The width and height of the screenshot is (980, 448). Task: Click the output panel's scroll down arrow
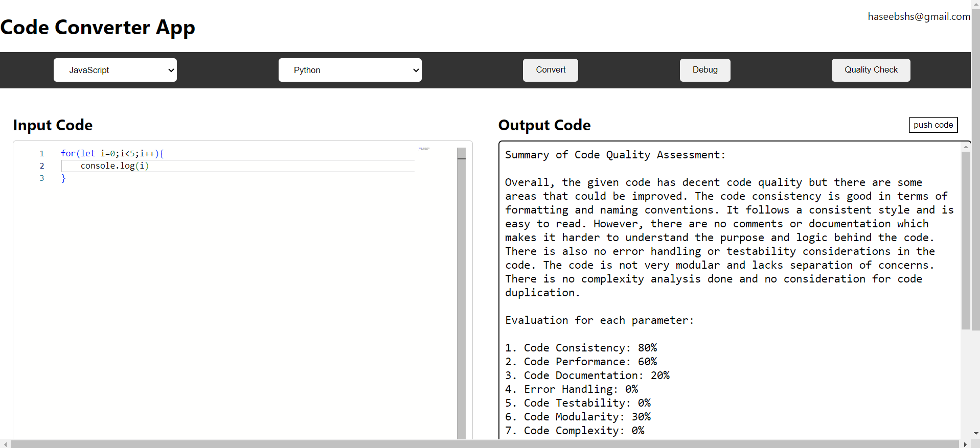[965, 433]
